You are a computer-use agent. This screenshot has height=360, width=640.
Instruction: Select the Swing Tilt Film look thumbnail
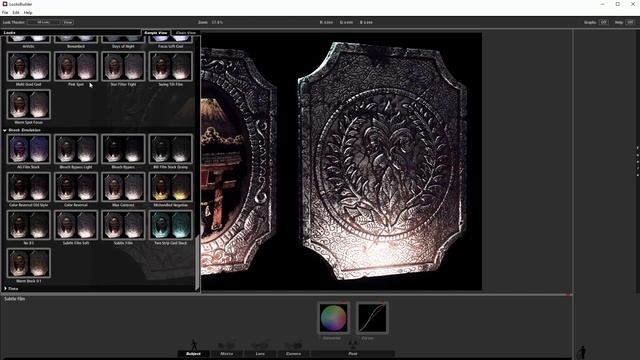pos(171,66)
